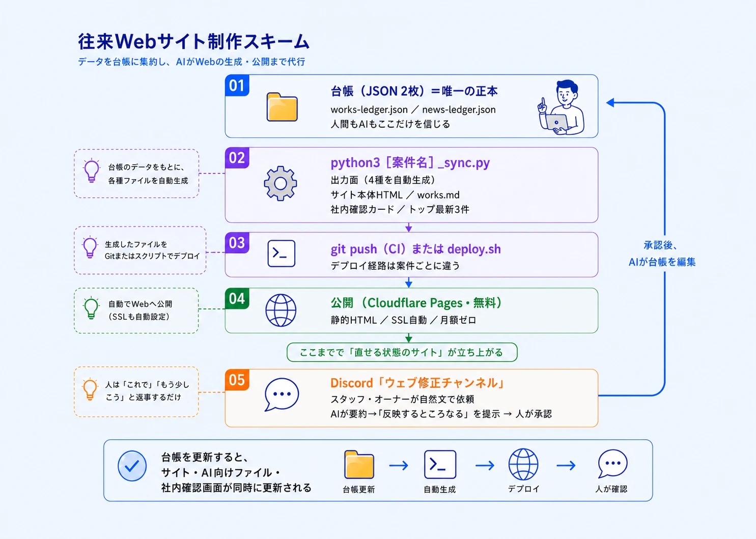Click the heading 台帳（JSON 2枚）＝唯一の正本
This screenshot has width=756, height=539.
coord(414,91)
